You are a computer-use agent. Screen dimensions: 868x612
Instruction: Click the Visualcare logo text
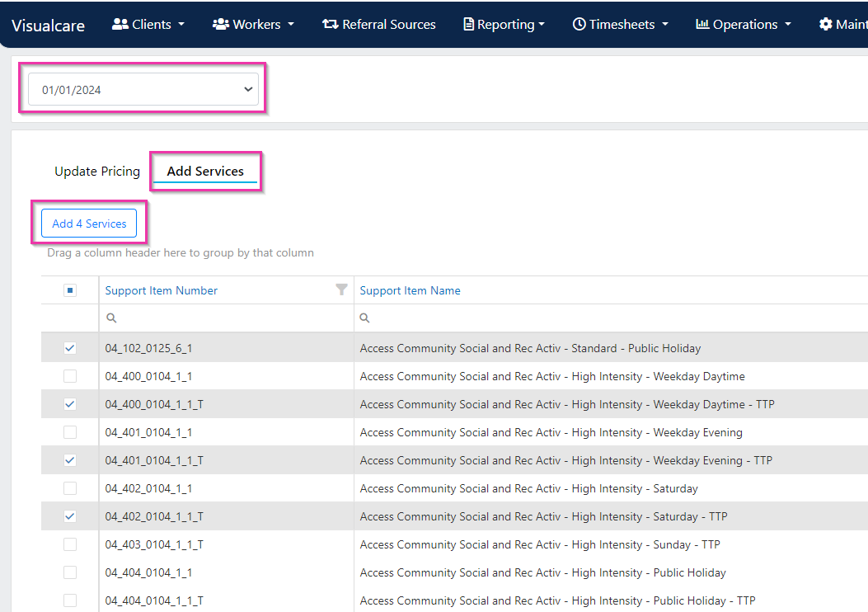48,26
